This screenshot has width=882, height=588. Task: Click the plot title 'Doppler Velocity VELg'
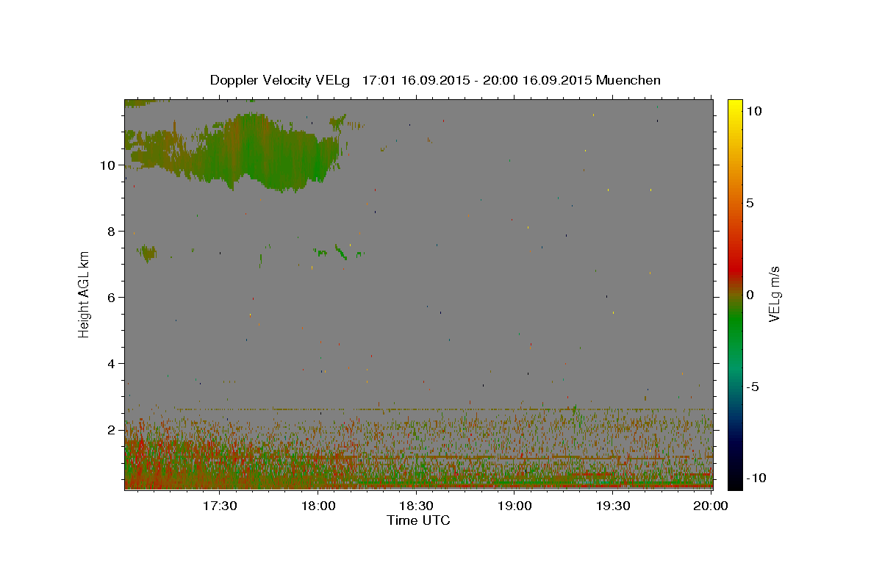pyautogui.click(x=281, y=80)
